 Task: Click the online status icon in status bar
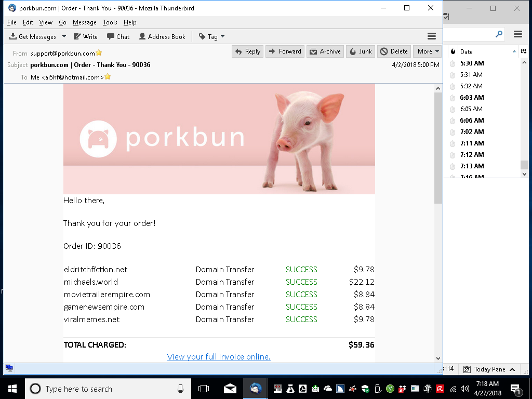pos(9,368)
